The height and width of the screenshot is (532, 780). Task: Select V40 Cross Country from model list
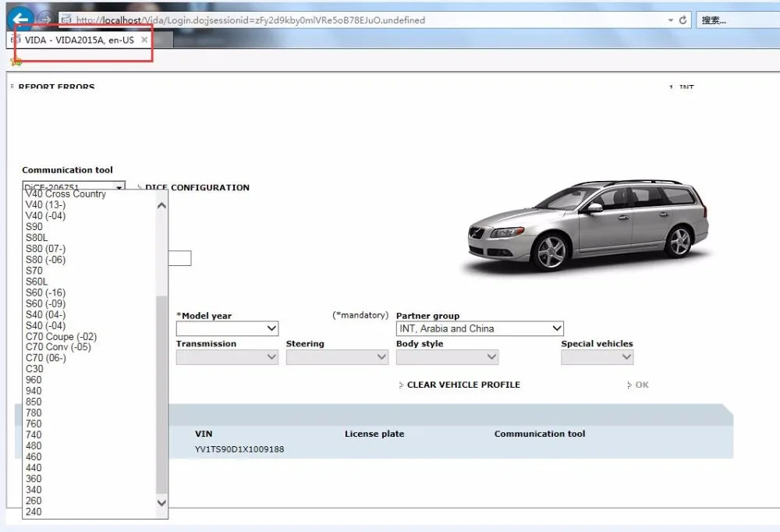pyautogui.click(x=66, y=193)
